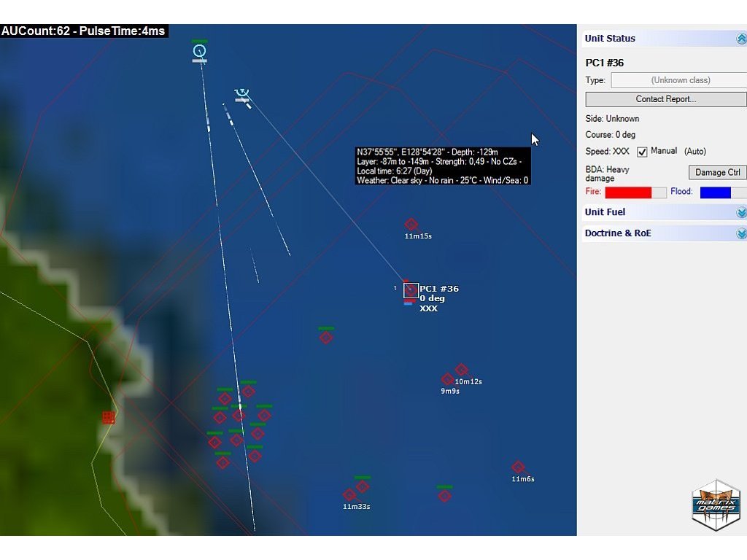This screenshot has width=747, height=560.
Task: Select the contact marked 10m12s
Action: click(461, 370)
